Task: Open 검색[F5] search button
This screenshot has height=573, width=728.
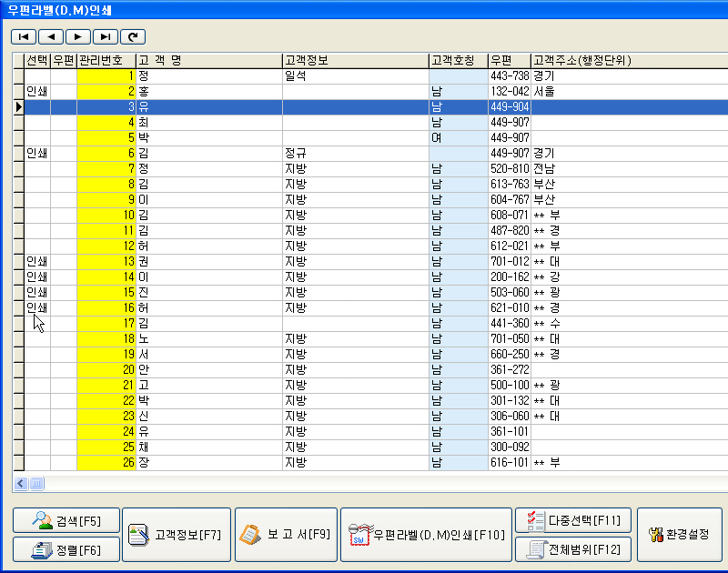Action: tap(66, 520)
